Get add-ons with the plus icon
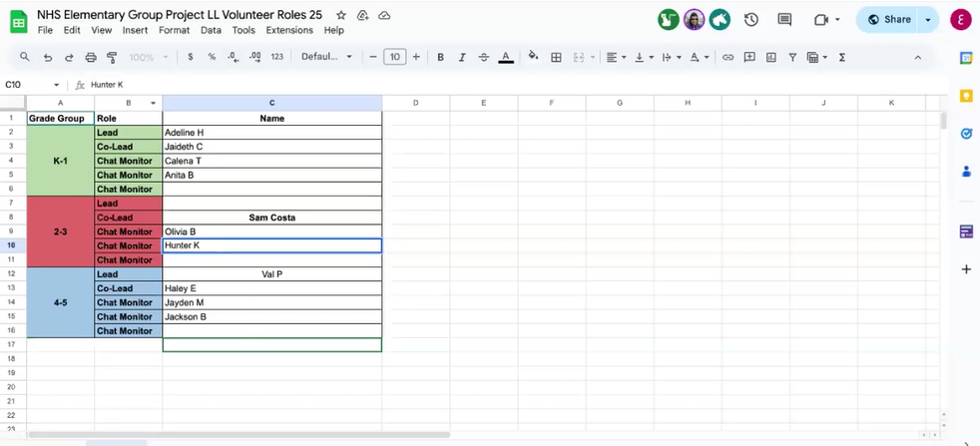This screenshot has height=446, width=980. [x=966, y=269]
